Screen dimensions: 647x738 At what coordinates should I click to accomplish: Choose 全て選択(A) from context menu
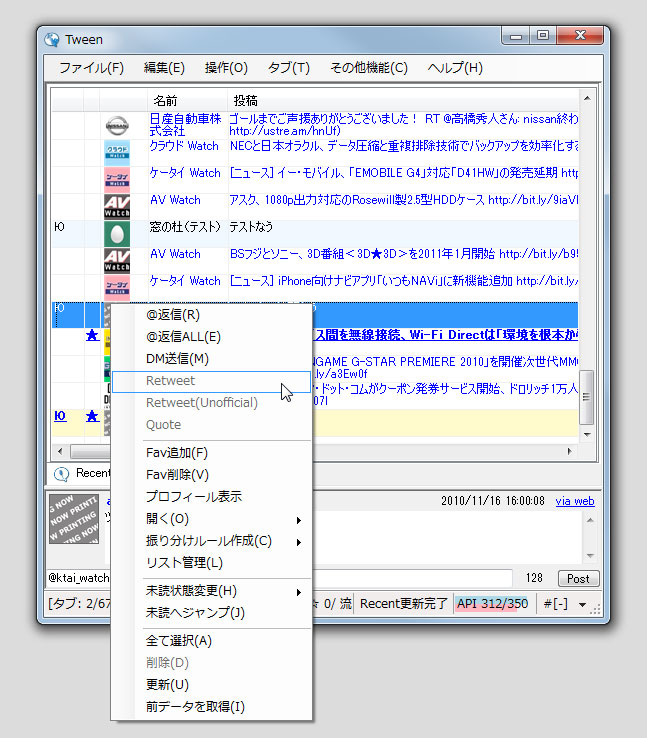coord(211,641)
